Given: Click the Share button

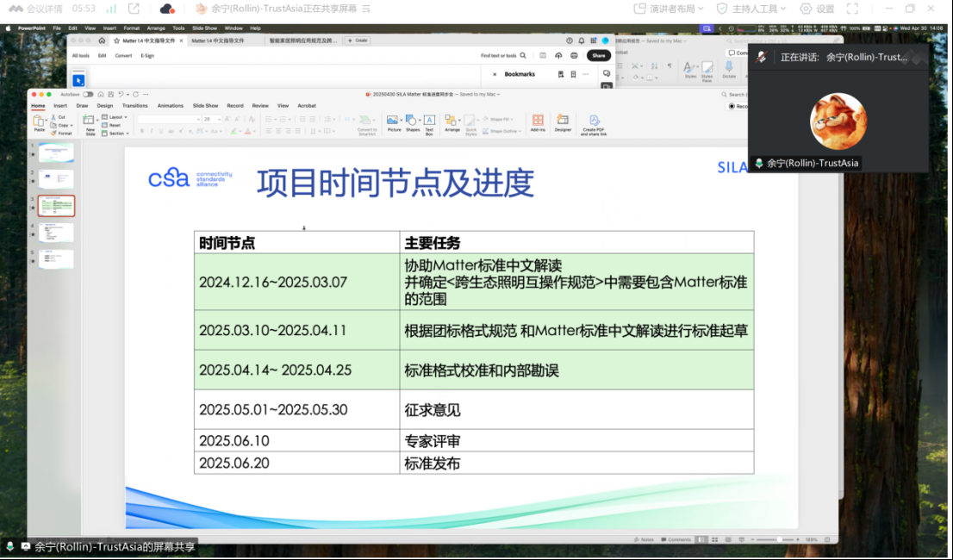Looking at the screenshot, I should pyautogui.click(x=598, y=54).
